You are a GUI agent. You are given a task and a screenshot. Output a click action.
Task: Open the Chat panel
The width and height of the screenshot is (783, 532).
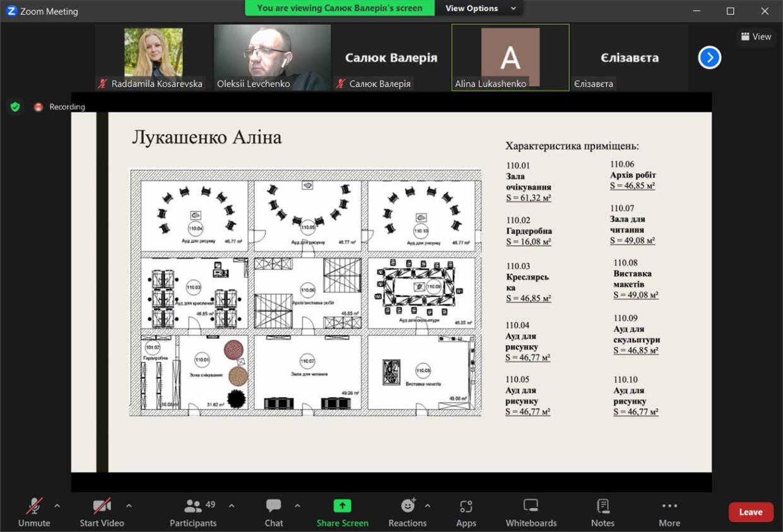[274, 512]
